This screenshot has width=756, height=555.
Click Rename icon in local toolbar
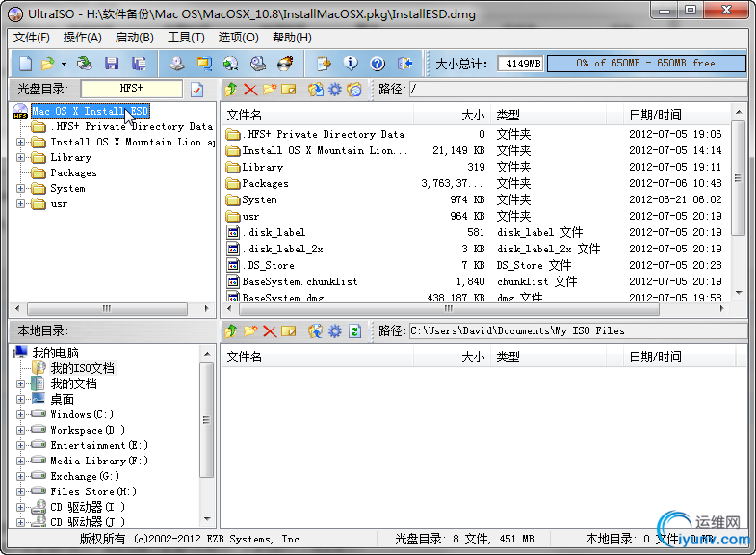point(288,330)
